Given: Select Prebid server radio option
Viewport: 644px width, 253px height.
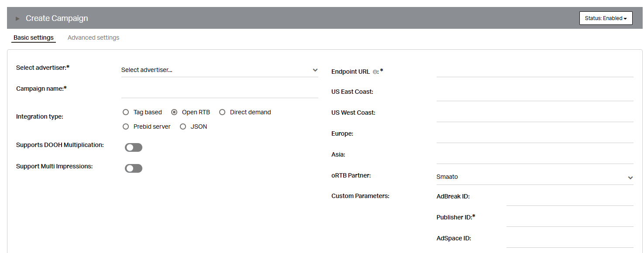Looking at the screenshot, I should (x=126, y=126).
